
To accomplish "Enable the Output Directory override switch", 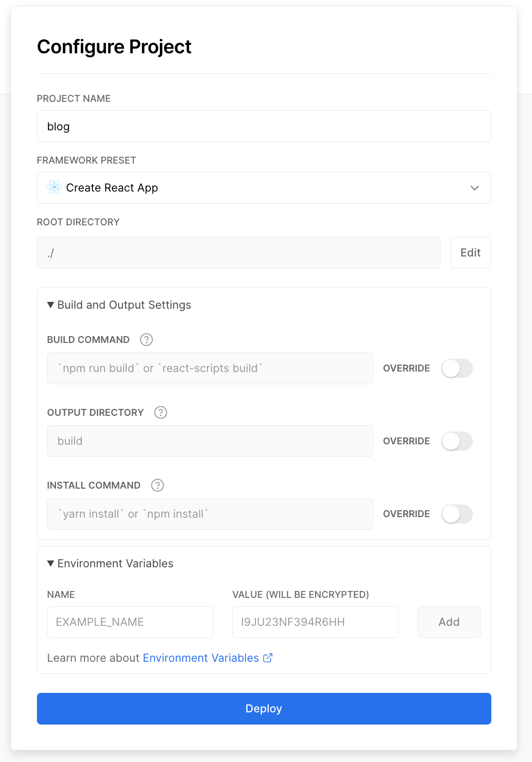I will coord(457,441).
